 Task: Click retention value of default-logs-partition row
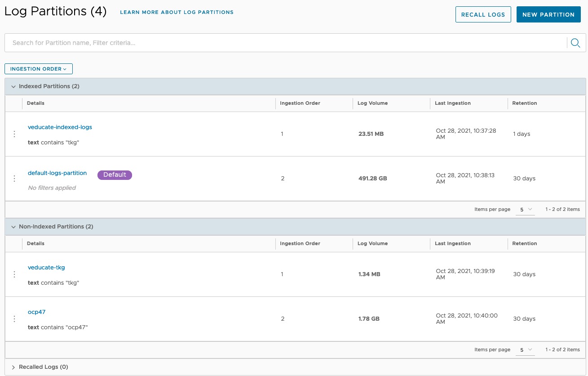pos(524,179)
